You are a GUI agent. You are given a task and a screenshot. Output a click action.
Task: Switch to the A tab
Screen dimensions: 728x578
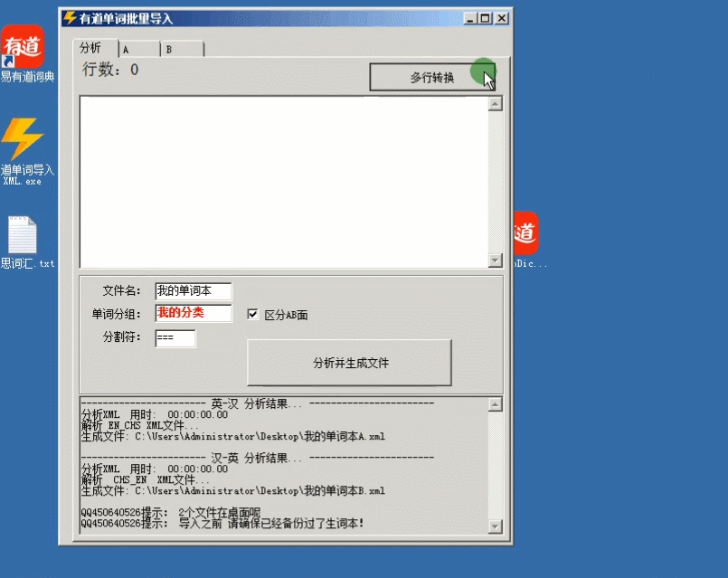coord(139,49)
